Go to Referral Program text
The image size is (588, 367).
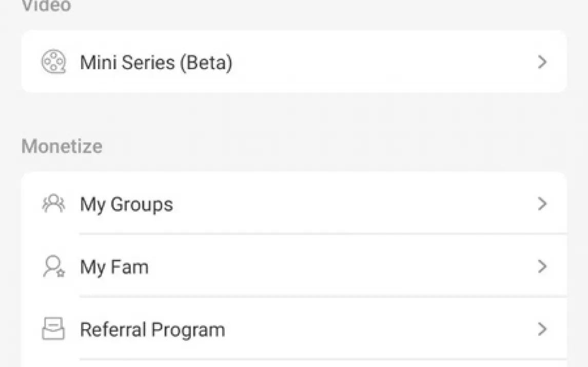152,330
